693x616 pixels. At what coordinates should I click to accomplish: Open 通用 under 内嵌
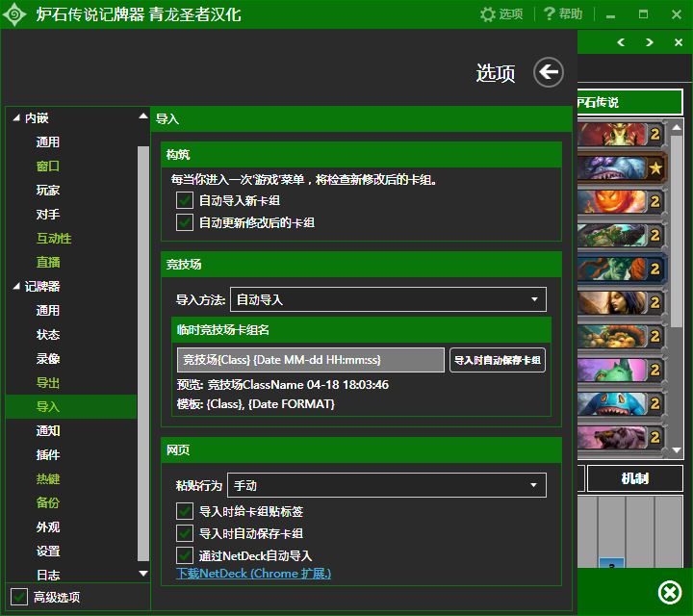pos(48,141)
